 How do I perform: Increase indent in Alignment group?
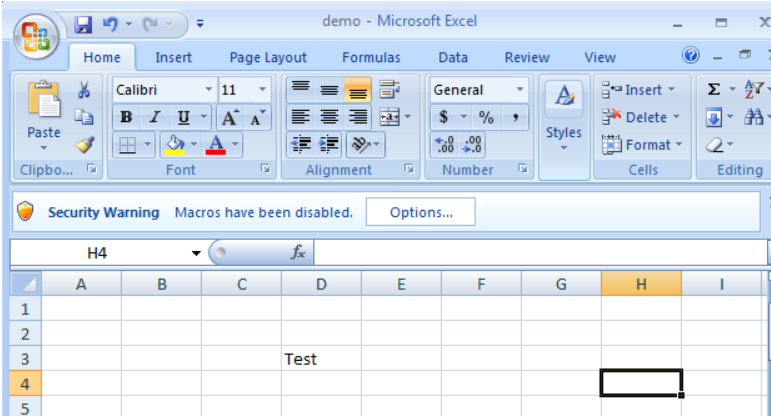329,145
